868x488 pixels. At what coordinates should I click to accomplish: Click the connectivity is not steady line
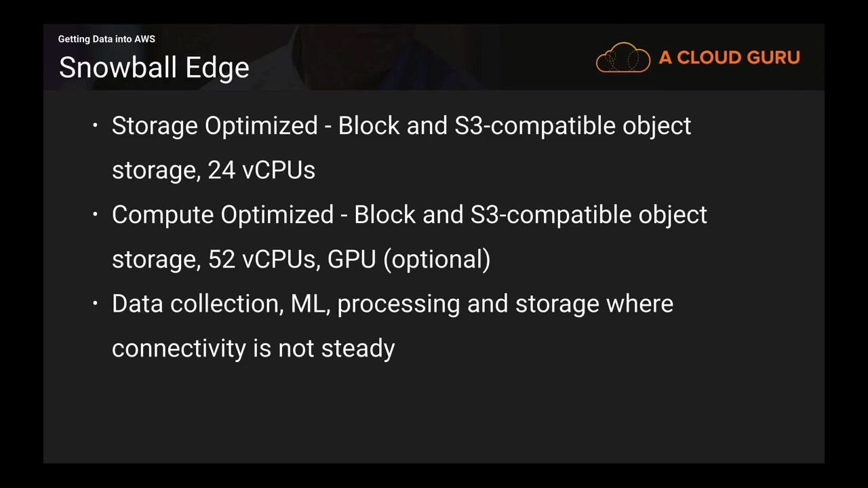coord(253,348)
